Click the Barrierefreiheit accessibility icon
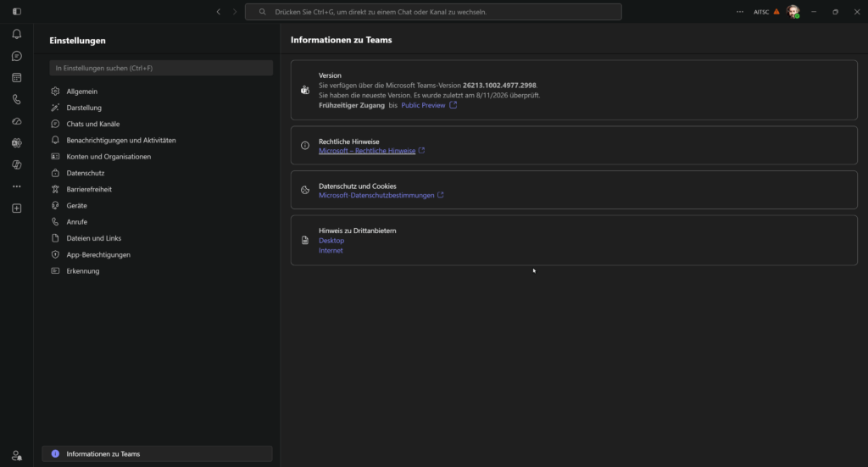This screenshot has width=868, height=467. pyautogui.click(x=55, y=189)
